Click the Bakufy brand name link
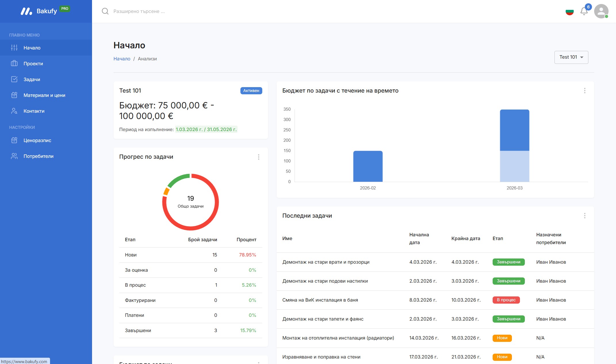Viewport: 616px width, 364px height. tap(47, 11)
